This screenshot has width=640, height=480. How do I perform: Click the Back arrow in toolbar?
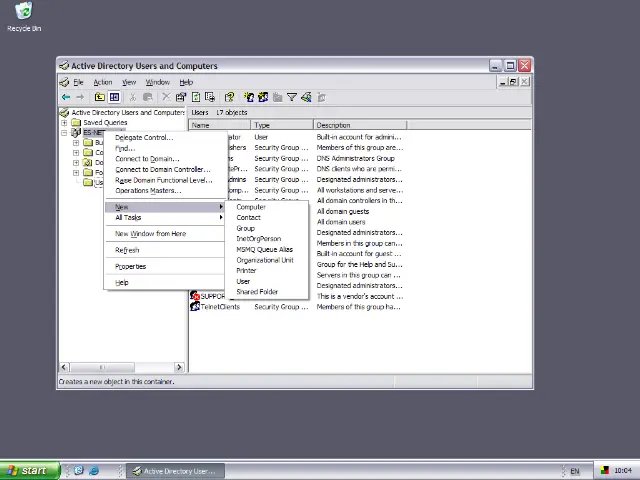click(66, 97)
